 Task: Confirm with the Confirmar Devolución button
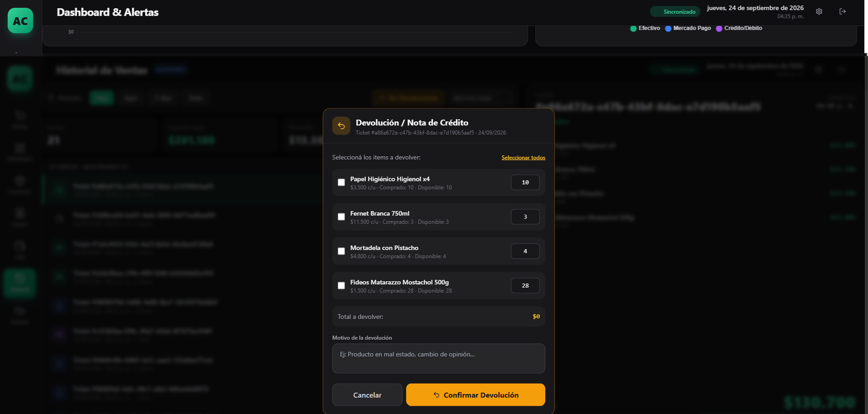pos(476,395)
